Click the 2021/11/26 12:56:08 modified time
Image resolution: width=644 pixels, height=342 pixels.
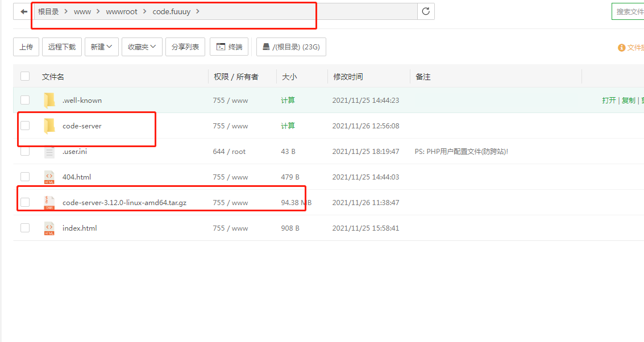(x=365, y=126)
